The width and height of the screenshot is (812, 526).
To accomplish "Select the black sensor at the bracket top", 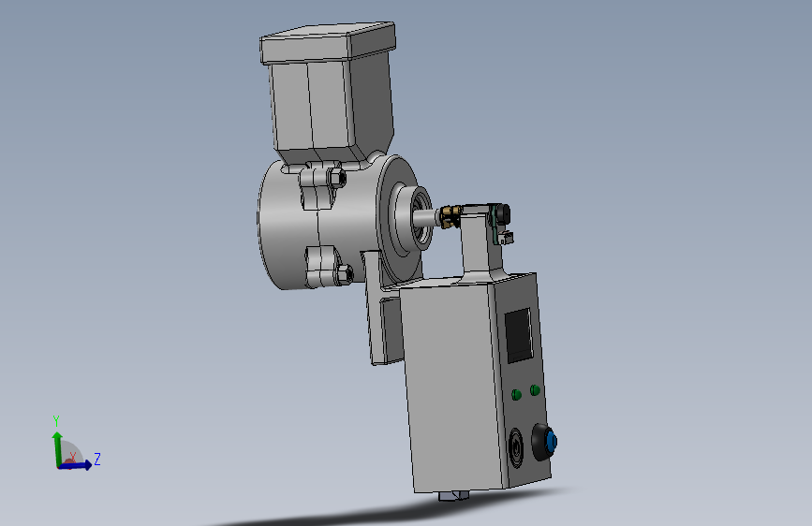I will coord(502,213).
